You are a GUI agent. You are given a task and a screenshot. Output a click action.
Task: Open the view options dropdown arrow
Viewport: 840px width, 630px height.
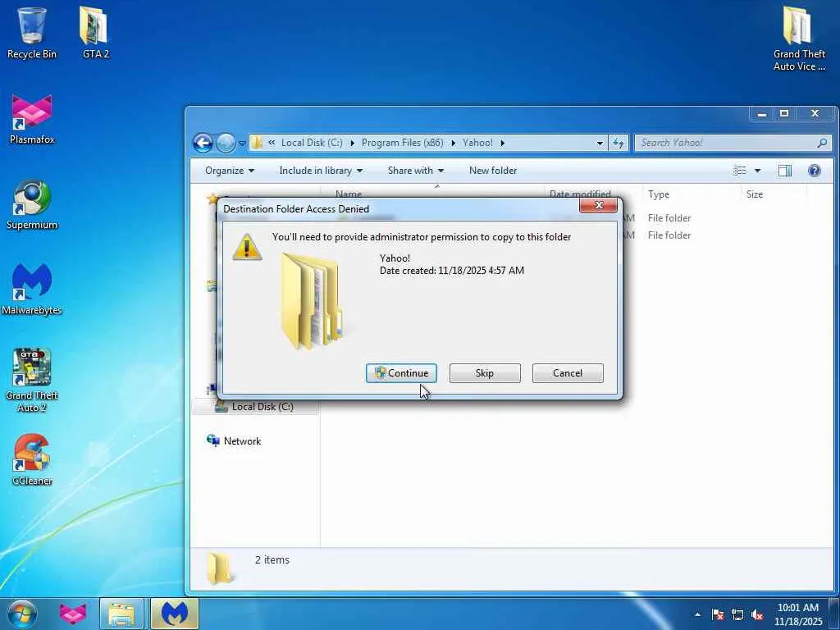[757, 171]
